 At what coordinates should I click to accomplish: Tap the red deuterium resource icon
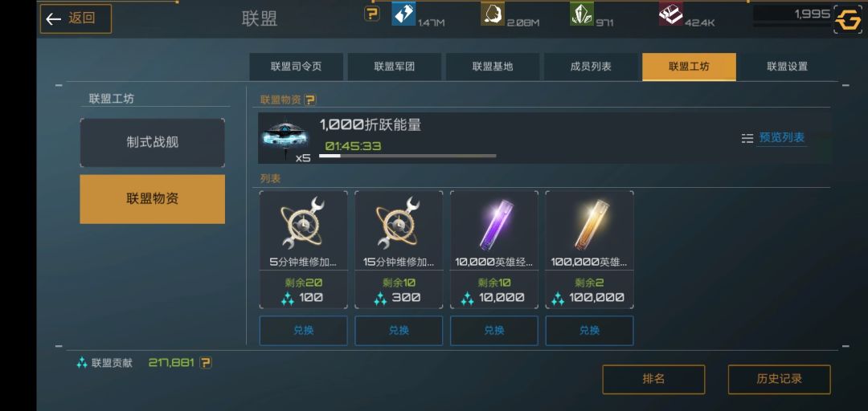pyautogui.click(x=671, y=14)
